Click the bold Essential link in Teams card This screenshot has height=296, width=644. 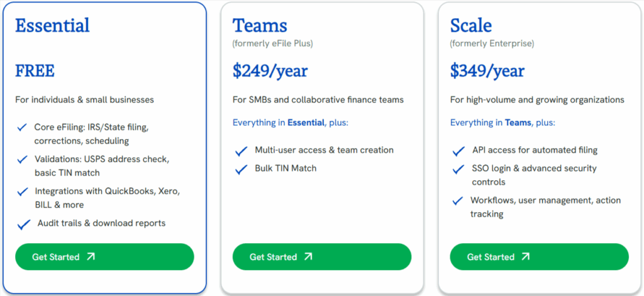pyautogui.click(x=306, y=123)
